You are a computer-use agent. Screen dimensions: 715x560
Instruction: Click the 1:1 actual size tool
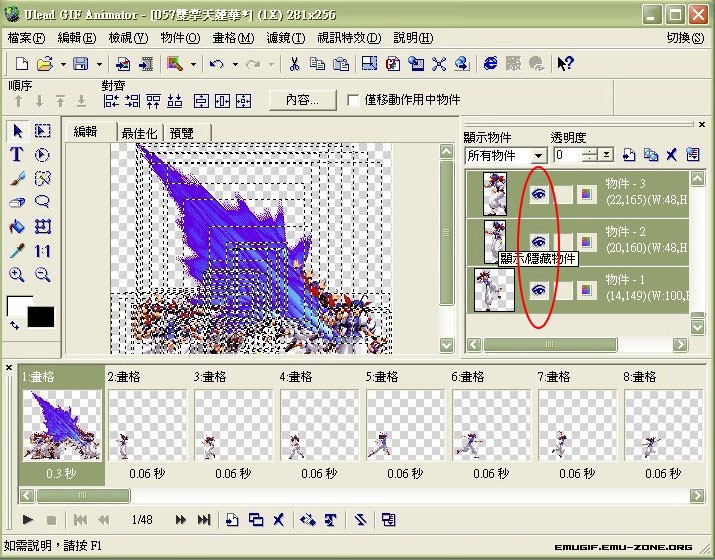coord(42,250)
